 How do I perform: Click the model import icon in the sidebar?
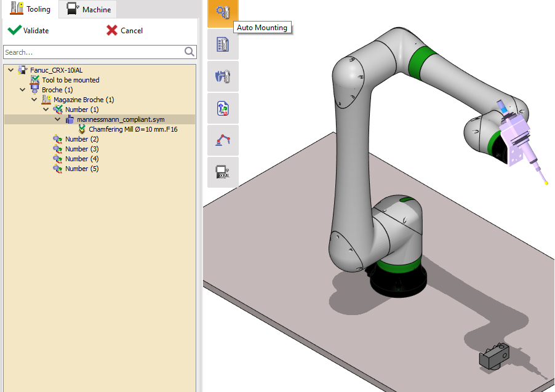click(x=223, y=108)
